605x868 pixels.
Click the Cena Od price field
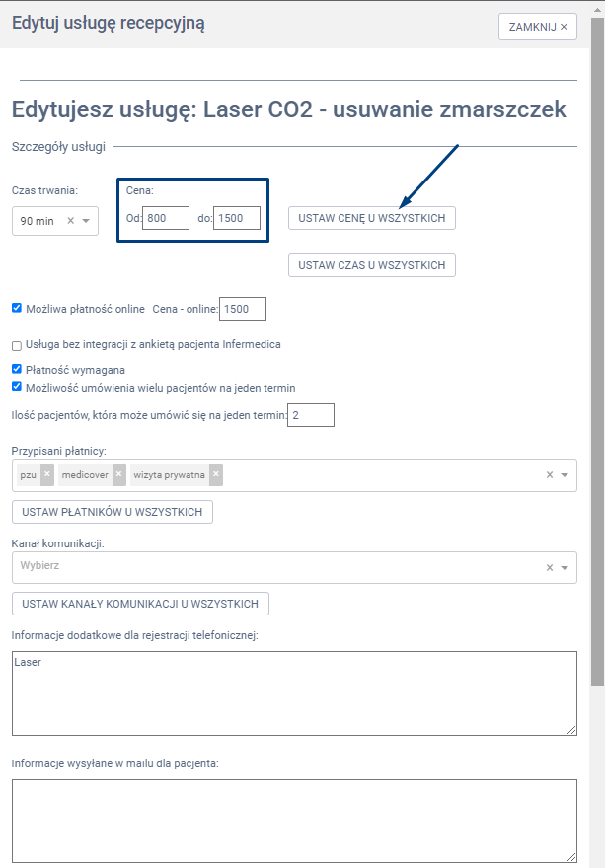(165, 217)
